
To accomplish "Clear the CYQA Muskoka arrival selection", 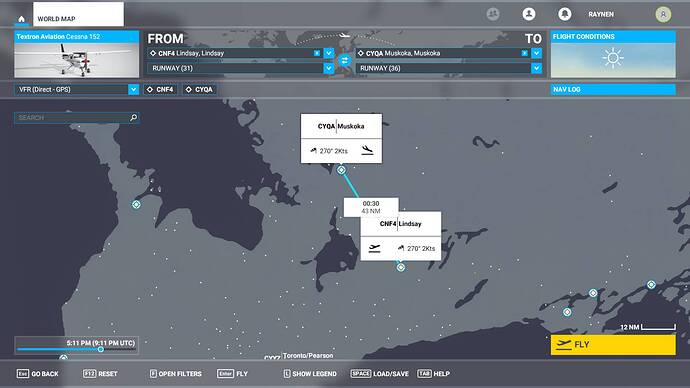I will coord(525,53).
